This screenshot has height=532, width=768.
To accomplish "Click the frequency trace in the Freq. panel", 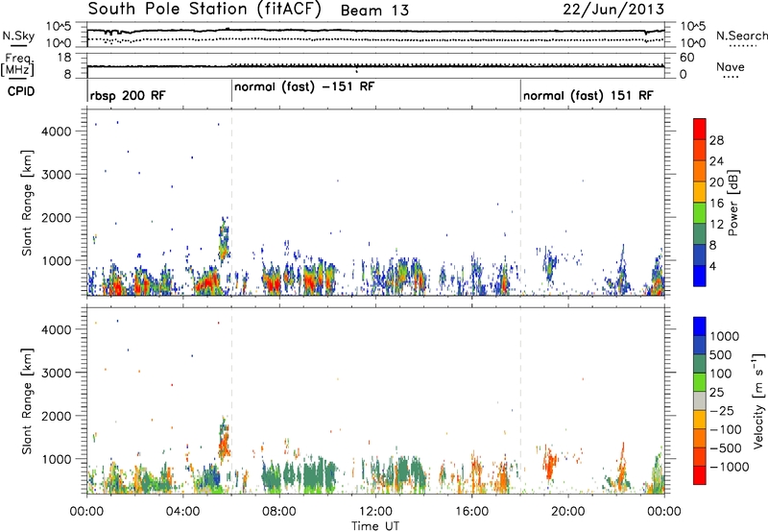I will (375, 66).
